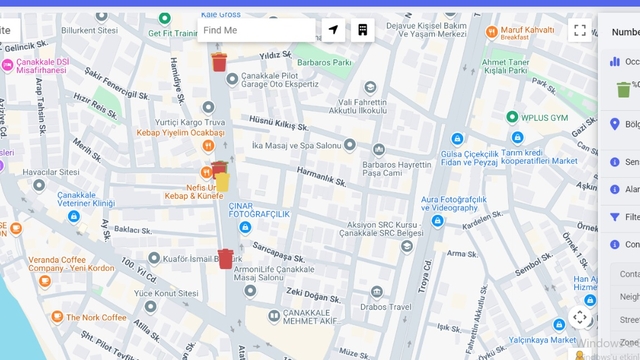This screenshot has height=360, width=640.
Task: Click the location arrow button beside Find Me
Action: click(x=333, y=30)
